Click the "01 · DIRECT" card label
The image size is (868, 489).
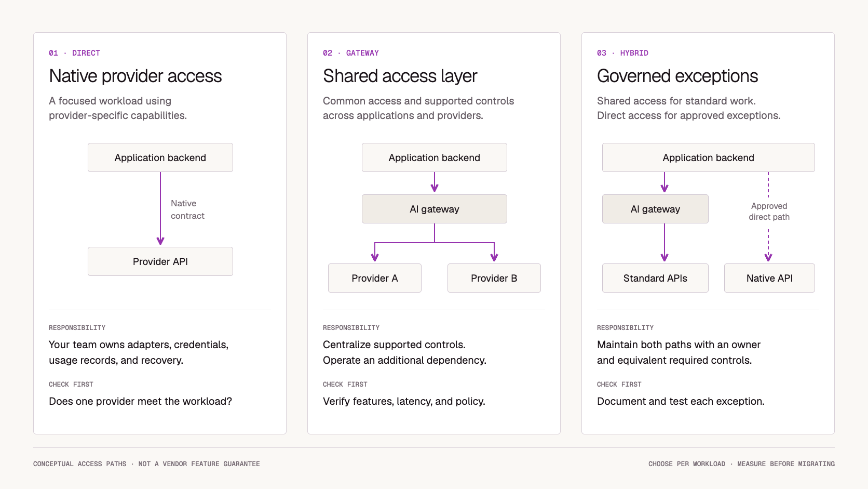click(x=74, y=53)
